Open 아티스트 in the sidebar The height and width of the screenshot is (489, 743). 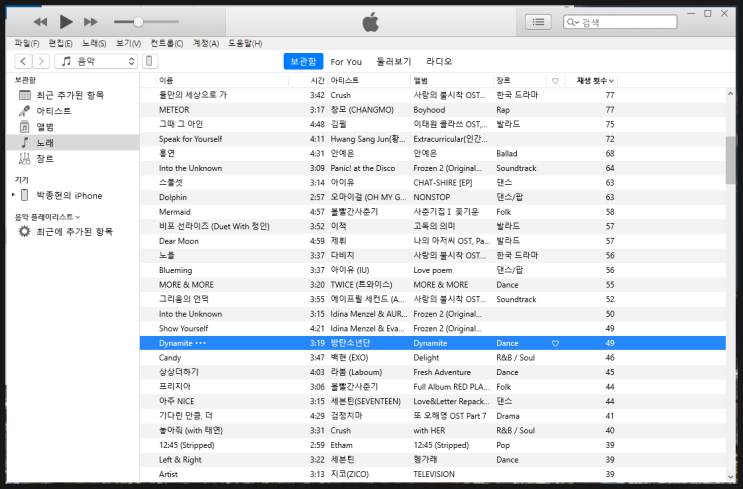[x=72, y=111]
